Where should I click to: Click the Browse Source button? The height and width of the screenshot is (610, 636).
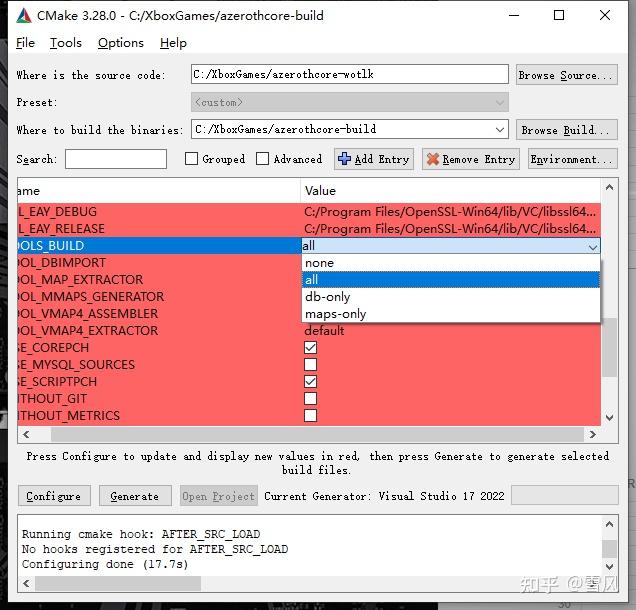[558, 75]
